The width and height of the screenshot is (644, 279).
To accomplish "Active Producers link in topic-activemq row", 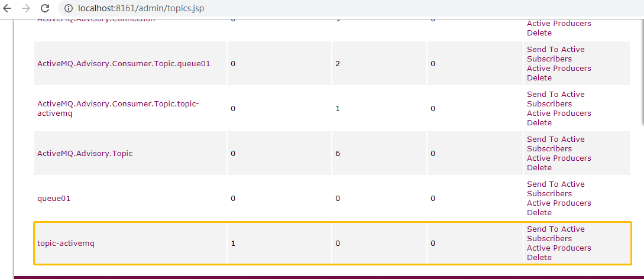I will click(x=559, y=248).
